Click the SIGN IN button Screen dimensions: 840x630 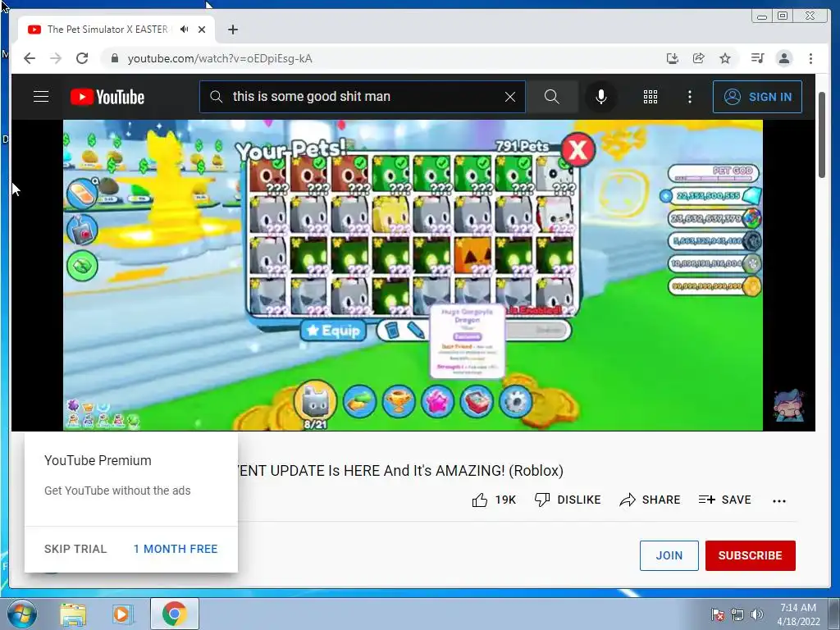click(x=757, y=97)
